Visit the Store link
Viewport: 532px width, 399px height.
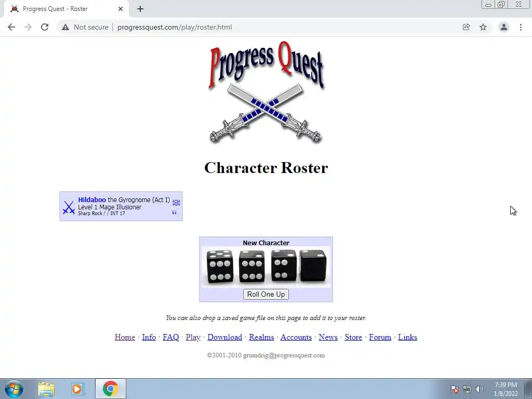click(x=353, y=337)
